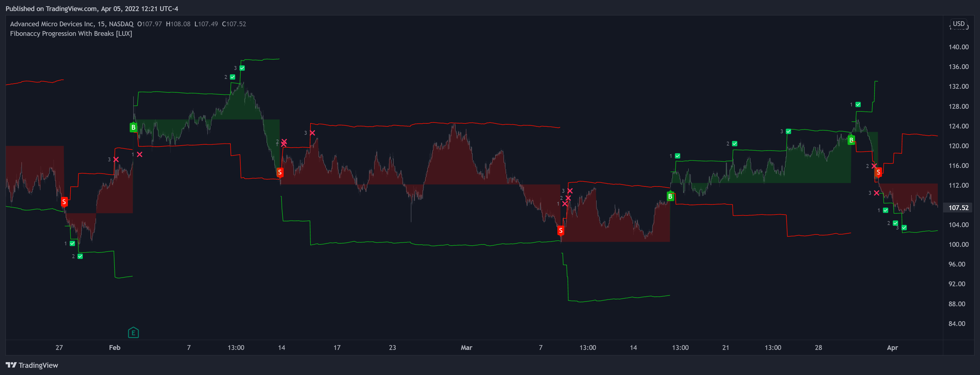The image size is (980, 375).
Task: Click the Apr label on time axis
Action: point(892,348)
